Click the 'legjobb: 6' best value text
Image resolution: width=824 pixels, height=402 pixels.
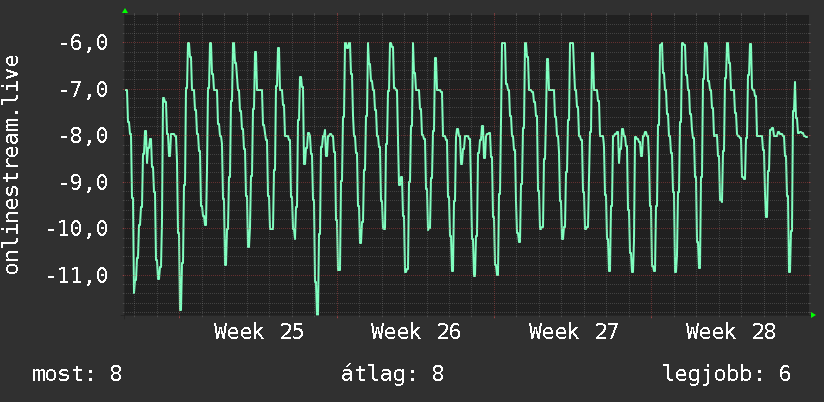[x=727, y=374]
